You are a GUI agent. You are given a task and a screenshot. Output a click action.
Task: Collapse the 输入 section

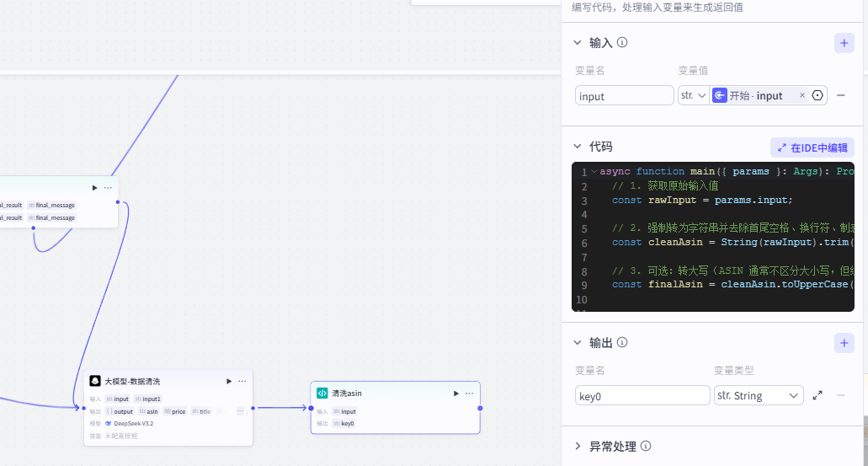(578, 43)
